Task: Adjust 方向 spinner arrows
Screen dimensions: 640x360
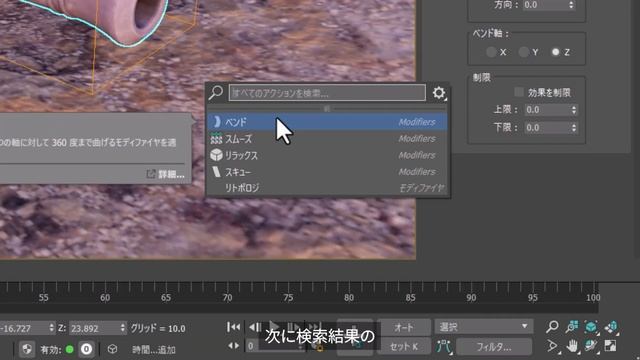Action: (571, 5)
